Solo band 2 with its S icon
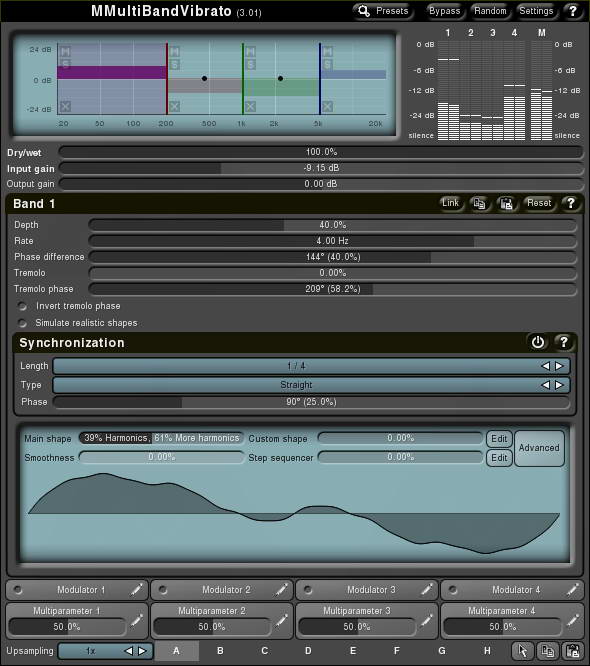The height and width of the screenshot is (666, 590). pos(175,65)
